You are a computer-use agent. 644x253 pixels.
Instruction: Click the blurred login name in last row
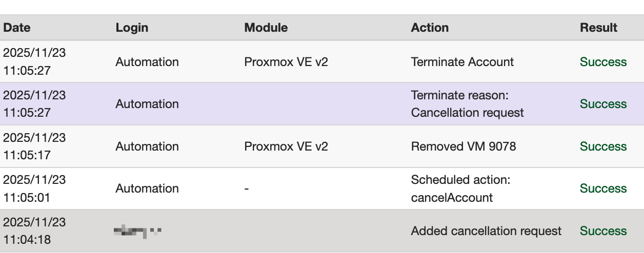coord(137,231)
